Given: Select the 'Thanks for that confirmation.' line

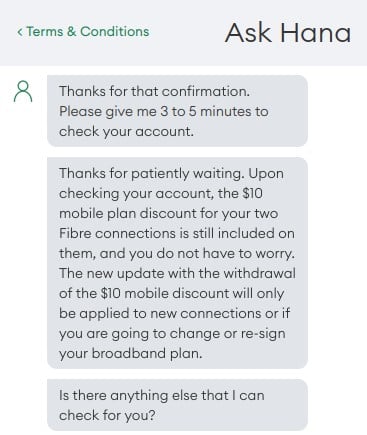Looking at the screenshot, I should (x=154, y=91).
